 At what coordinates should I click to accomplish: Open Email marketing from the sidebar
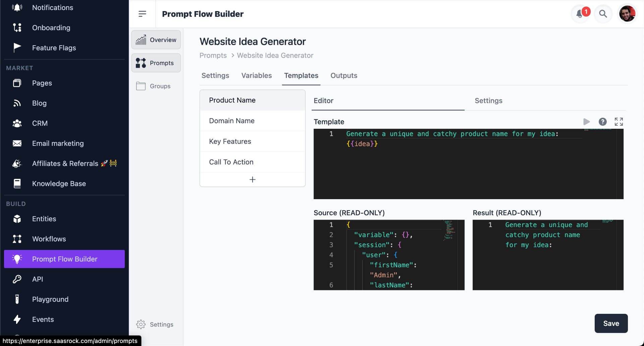58,143
